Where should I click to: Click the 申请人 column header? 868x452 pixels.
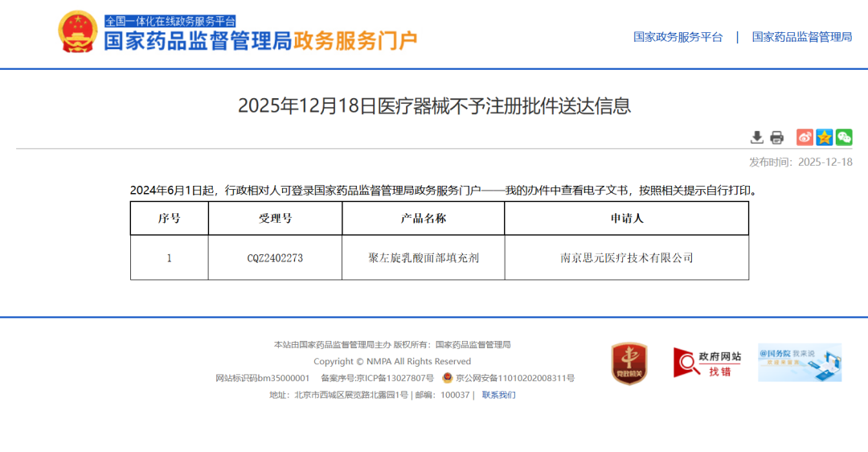[627, 218]
